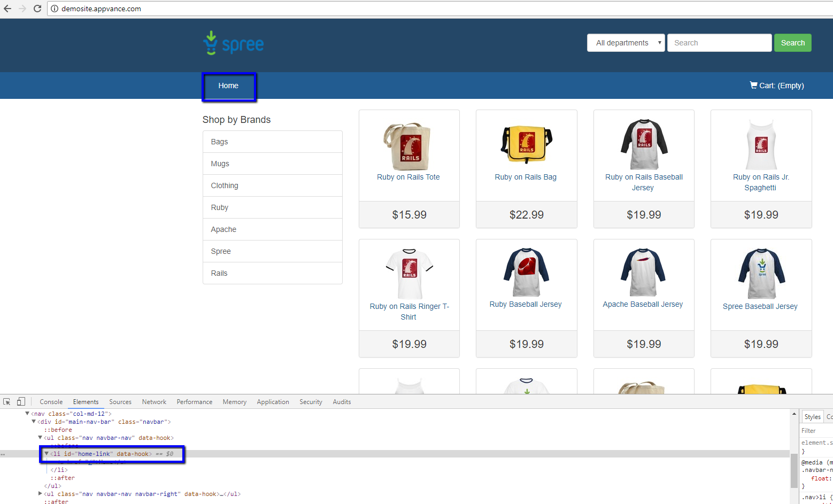The image size is (833, 504).
Task: Open the Cart: (Empty) link
Action: click(777, 86)
